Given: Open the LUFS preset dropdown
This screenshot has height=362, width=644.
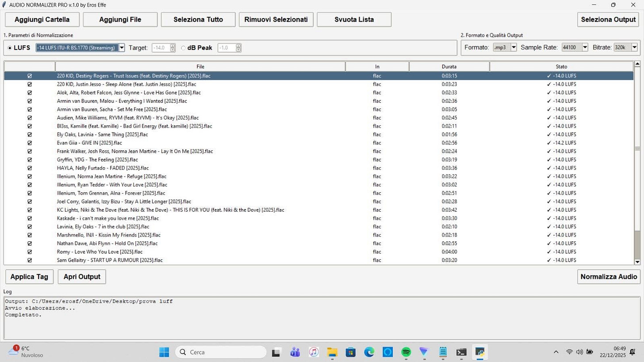Looking at the screenshot, I should click(122, 48).
